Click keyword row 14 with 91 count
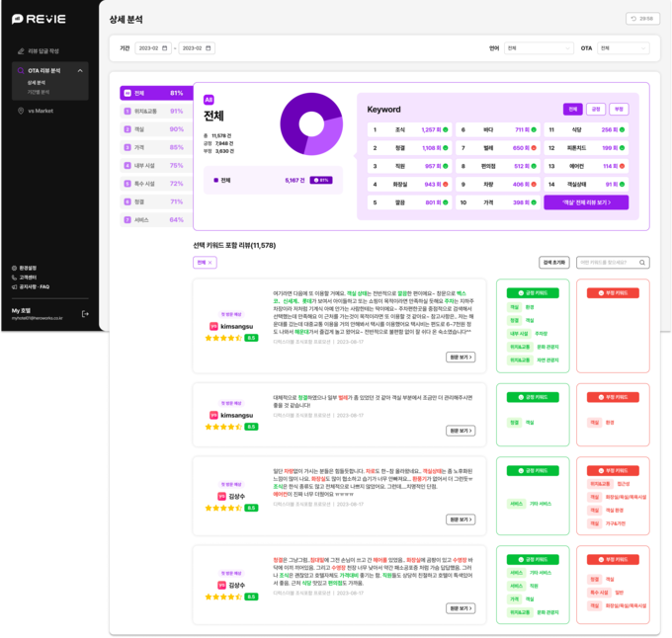 [x=586, y=184]
